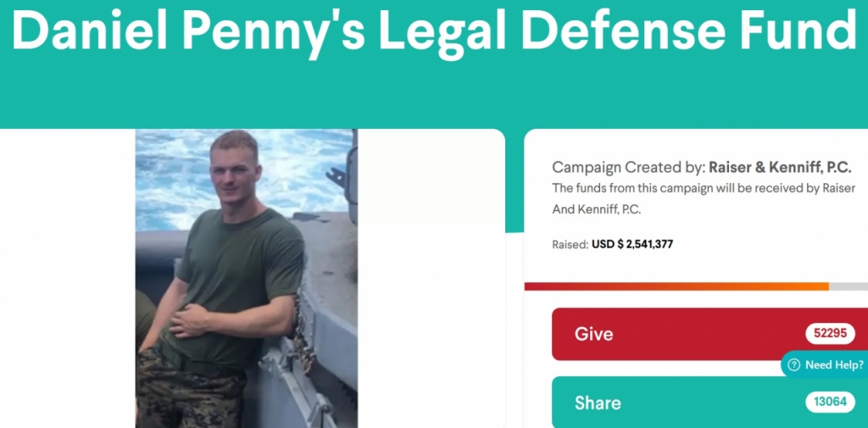Click the 'Campaign Created by' label
This screenshot has height=428, width=868.
pyautogui.click(x=629, y=168)
